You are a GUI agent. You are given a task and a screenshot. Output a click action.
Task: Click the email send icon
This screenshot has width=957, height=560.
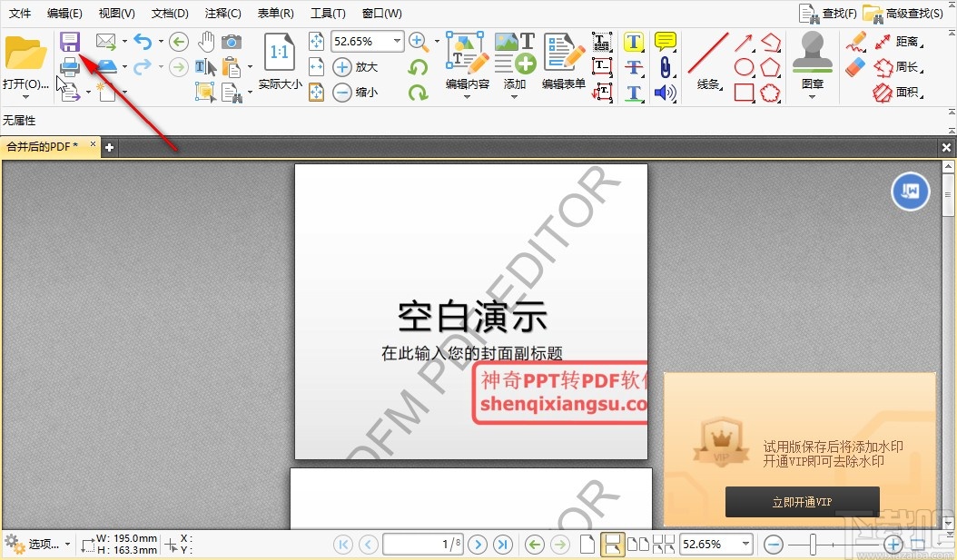coord(106,42)
